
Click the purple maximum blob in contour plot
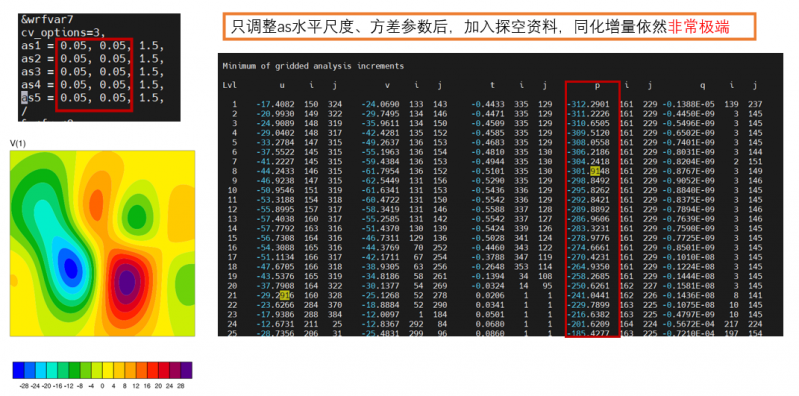[x=126, y=281]
